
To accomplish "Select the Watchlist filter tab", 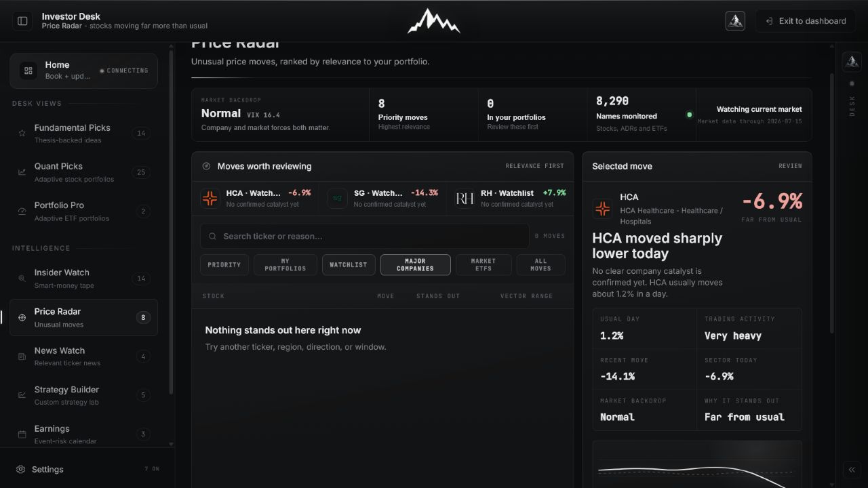I will click(x=349, y=264).
